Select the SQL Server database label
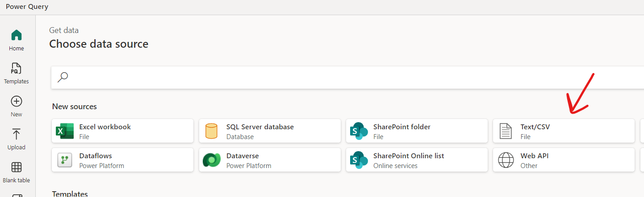The height and width of the screenshot is (197, 644). [260, 127]
